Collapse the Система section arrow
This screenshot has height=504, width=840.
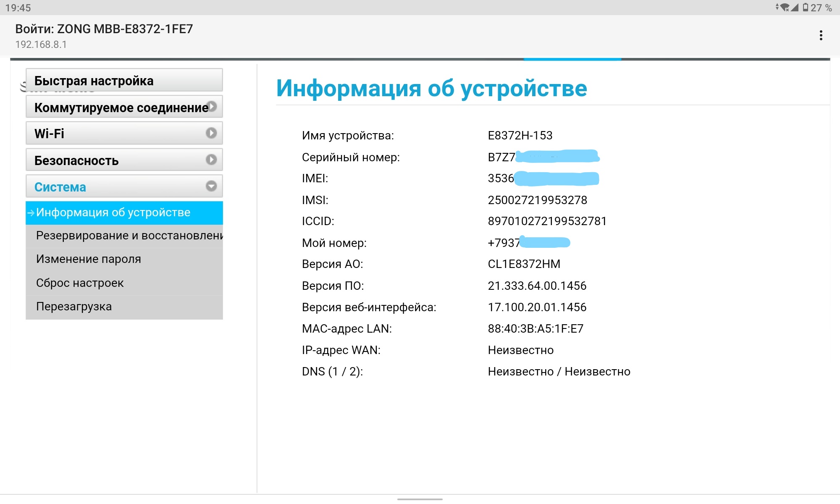click(211, 186)
